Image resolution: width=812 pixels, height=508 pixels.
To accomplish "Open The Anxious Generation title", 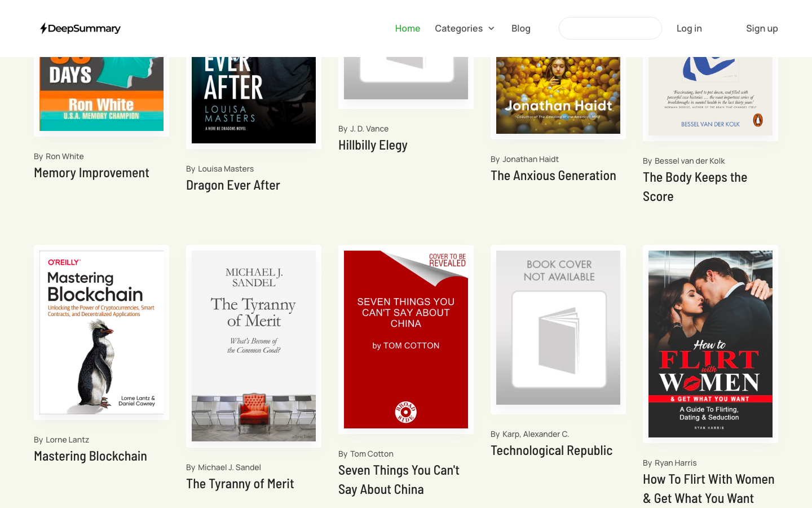I will click(x=553, y=176).
